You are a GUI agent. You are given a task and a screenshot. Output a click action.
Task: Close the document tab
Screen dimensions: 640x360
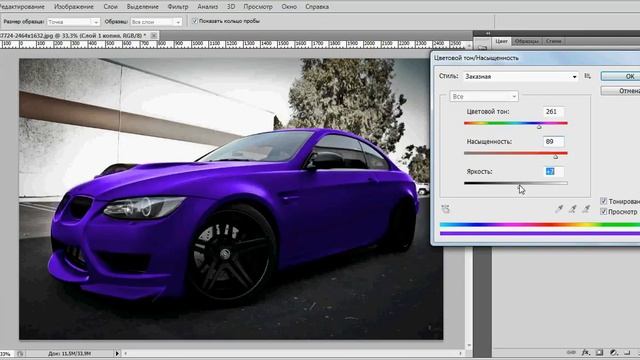153,36
